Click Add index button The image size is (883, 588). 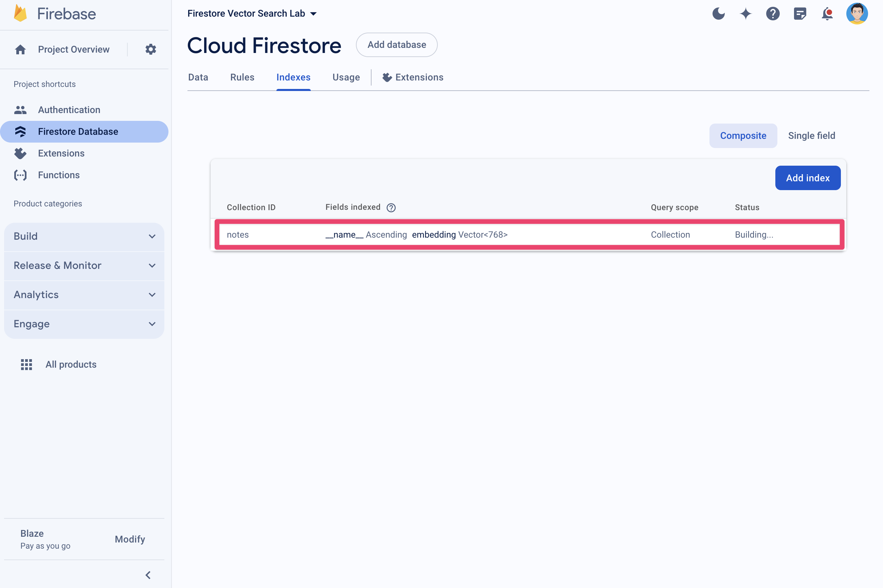pyautogui.click(x=808, y=178)
